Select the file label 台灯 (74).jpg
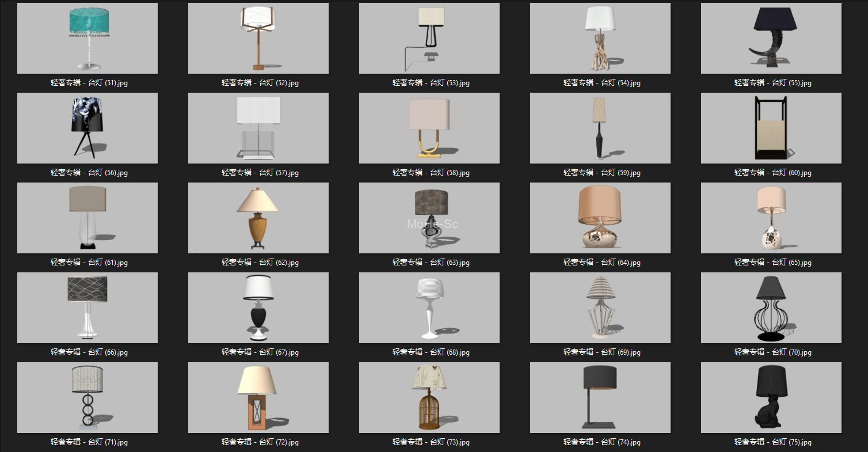The image size is (868, 452). (x=601, y=442)
